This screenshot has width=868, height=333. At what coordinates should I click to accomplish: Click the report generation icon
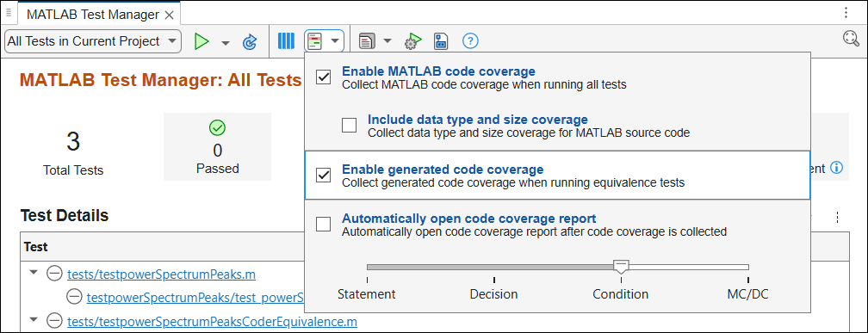coord(367,41)
